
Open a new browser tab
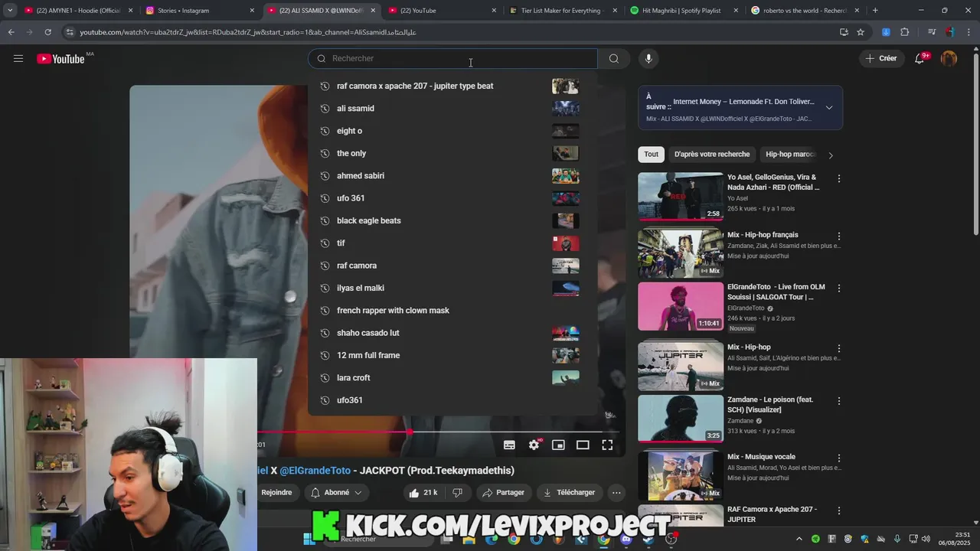pyautogui.click(x=875, y=11)
